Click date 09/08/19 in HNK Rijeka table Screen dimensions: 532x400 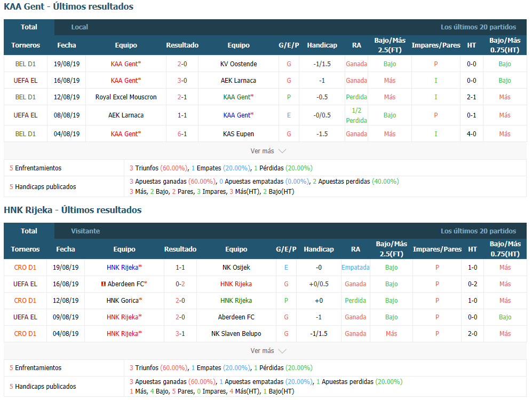click(66, 317)
